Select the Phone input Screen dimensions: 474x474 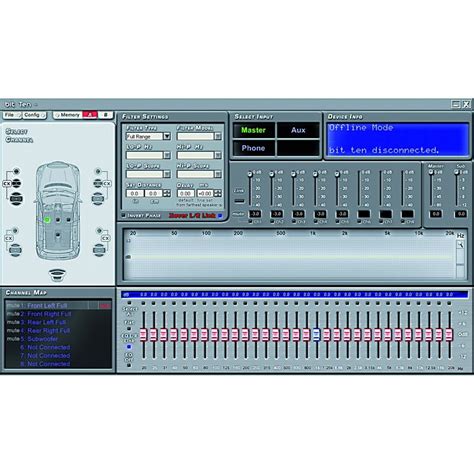point(254,148)
